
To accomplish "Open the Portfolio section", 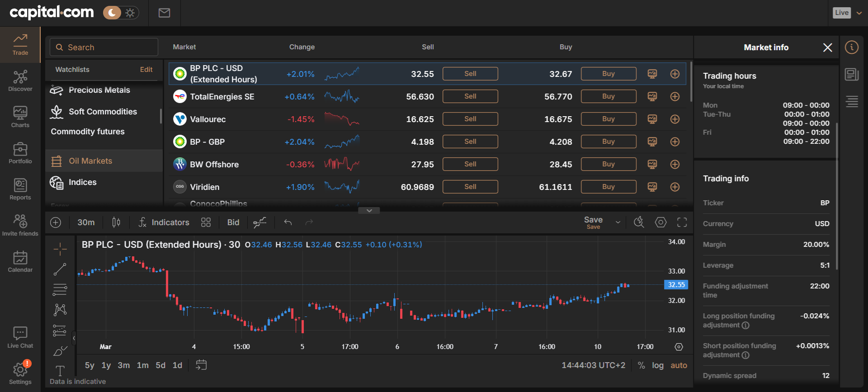I will pos(20,153).
